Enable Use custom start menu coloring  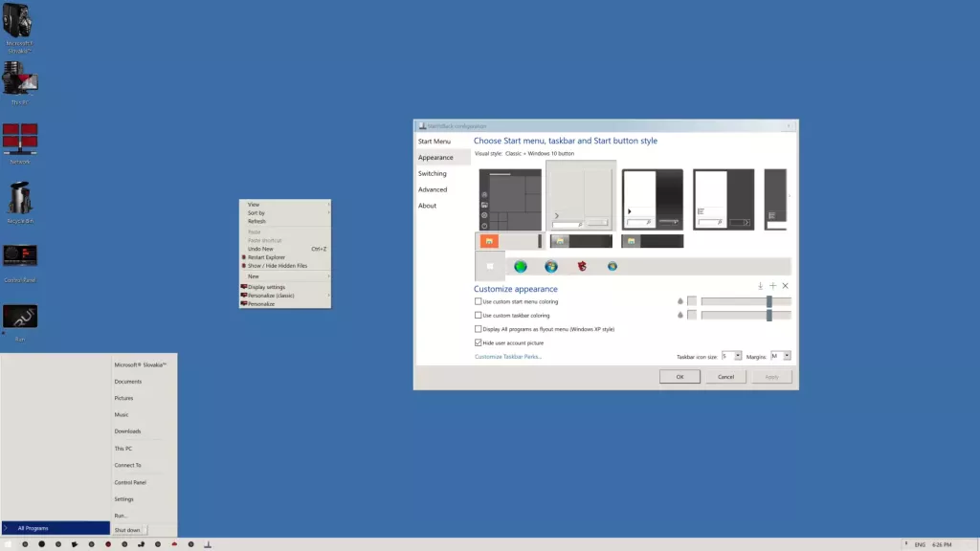click(x=479, y=301)
